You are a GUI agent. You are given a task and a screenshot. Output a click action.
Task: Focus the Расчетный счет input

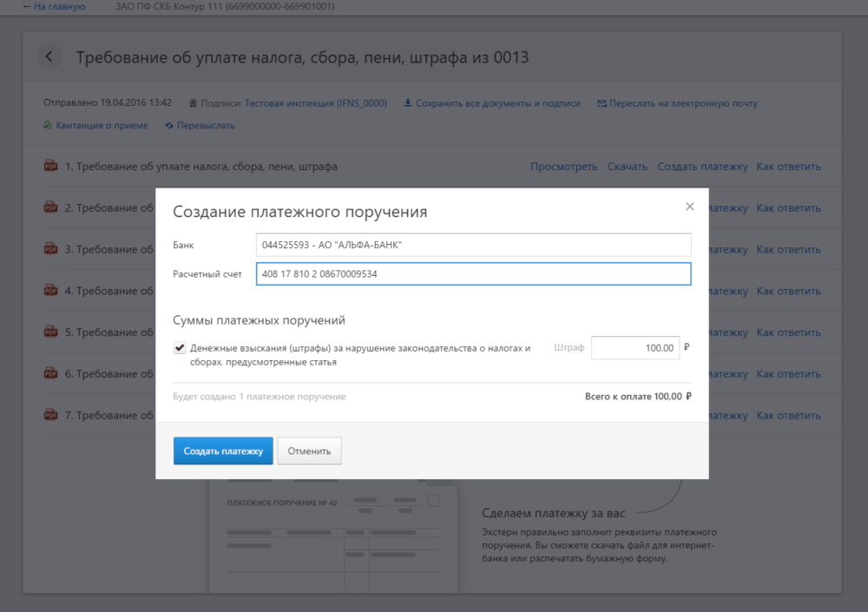[473, 274]
